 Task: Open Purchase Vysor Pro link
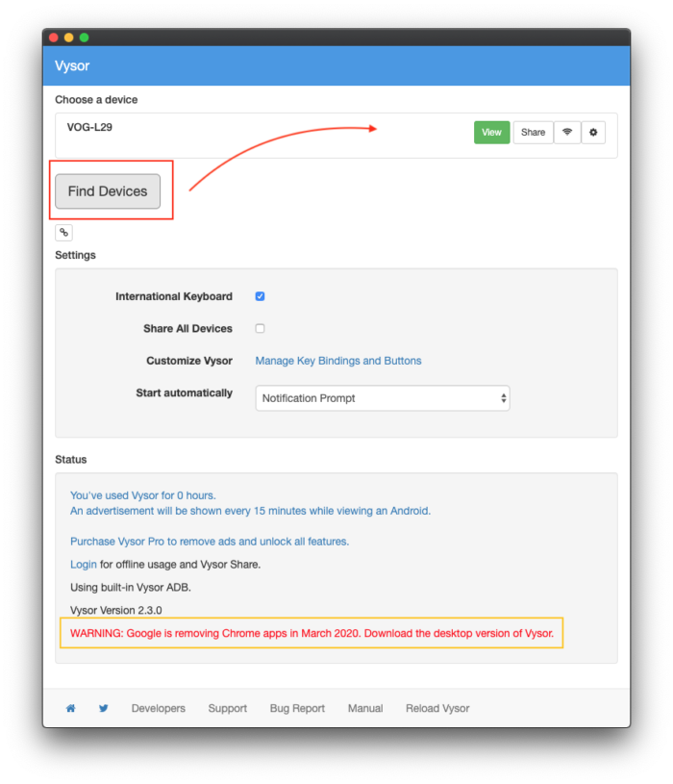pos(210,542)
